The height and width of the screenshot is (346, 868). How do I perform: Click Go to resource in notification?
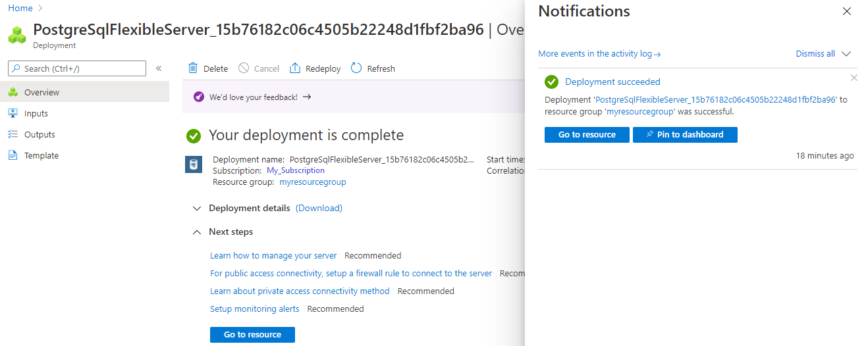587,135
